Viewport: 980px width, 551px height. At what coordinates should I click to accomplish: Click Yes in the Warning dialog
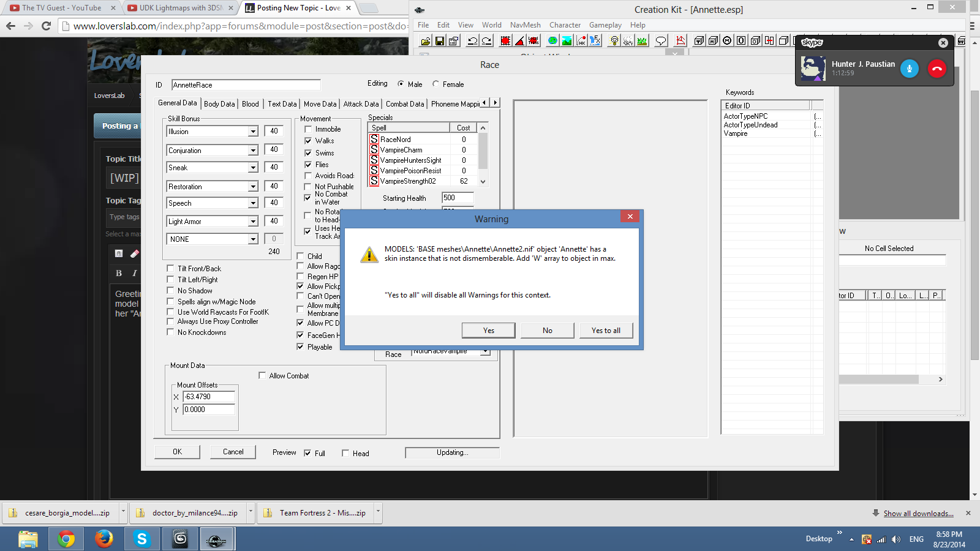[489, 331]
